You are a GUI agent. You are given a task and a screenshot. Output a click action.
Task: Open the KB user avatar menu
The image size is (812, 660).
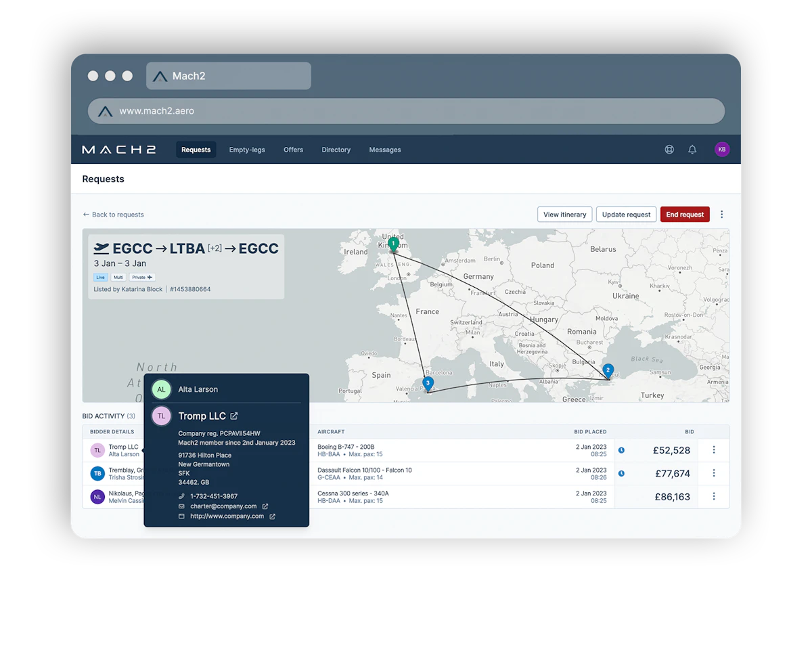coord(722,150)
